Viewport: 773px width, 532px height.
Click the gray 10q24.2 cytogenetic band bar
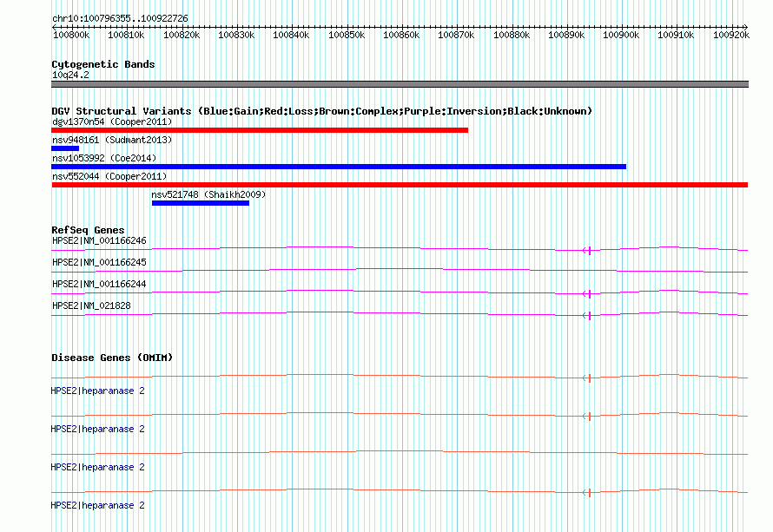pyautogui.click(x=400, y=84)
